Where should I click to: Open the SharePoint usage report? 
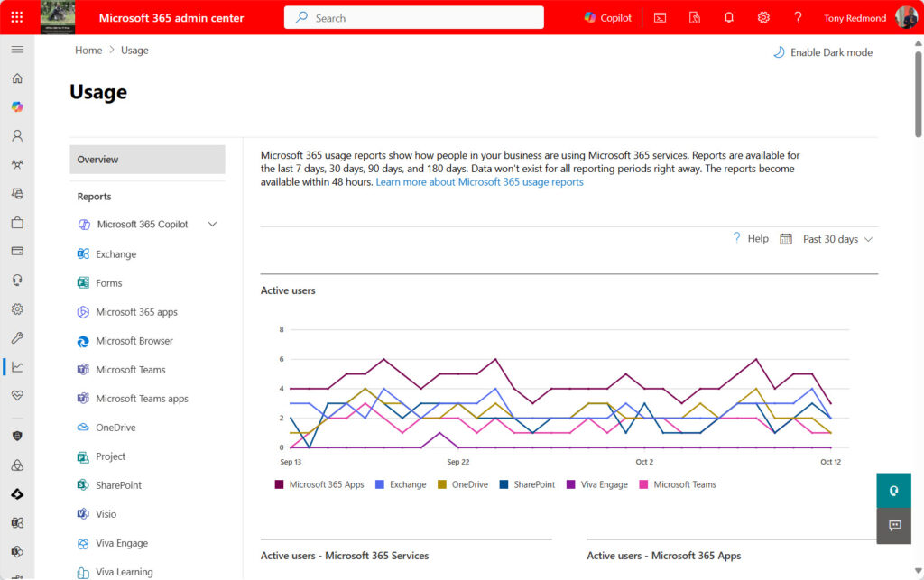118,485
